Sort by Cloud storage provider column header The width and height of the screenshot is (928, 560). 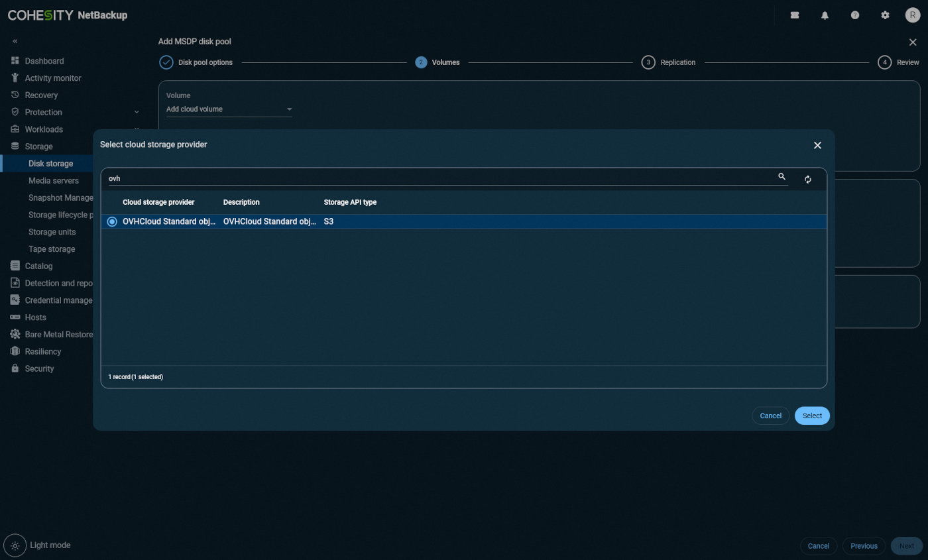pyautogui.click(x=158, y=202)
